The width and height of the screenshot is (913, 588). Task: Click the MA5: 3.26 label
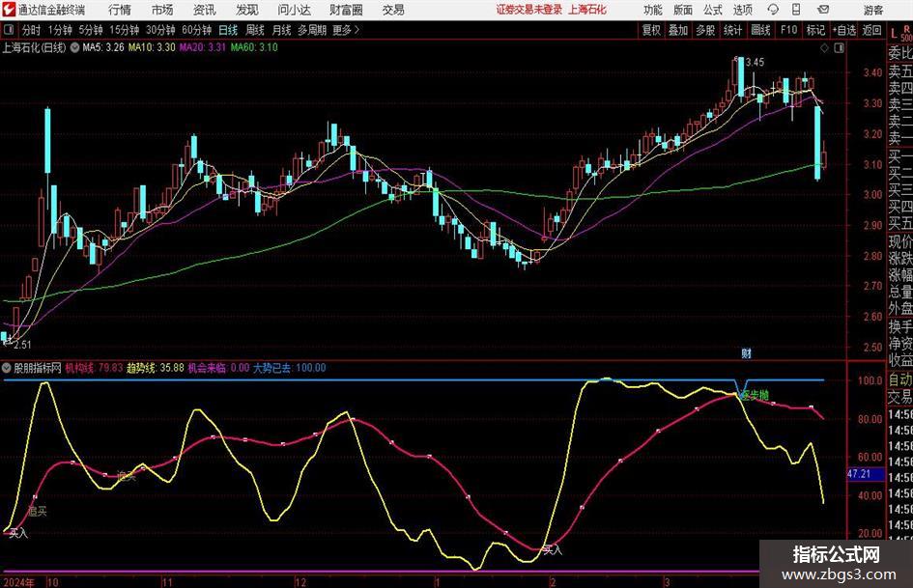coord(103,47)
